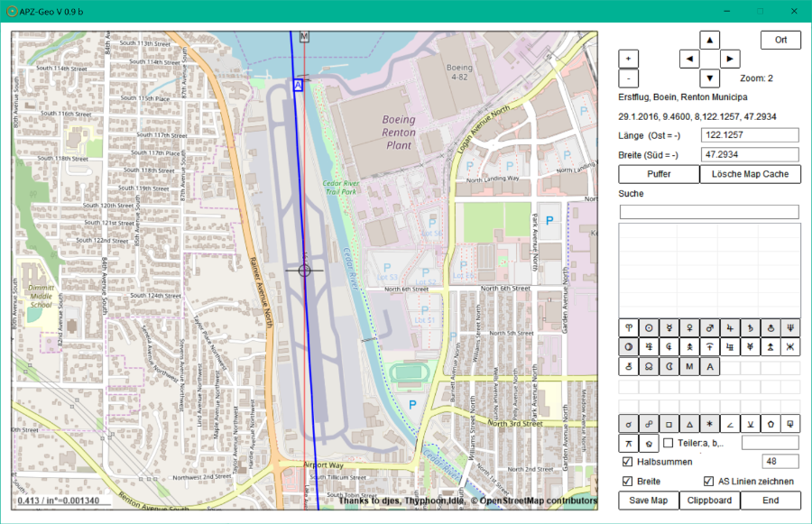Click the empty search results list

[709, 271]
